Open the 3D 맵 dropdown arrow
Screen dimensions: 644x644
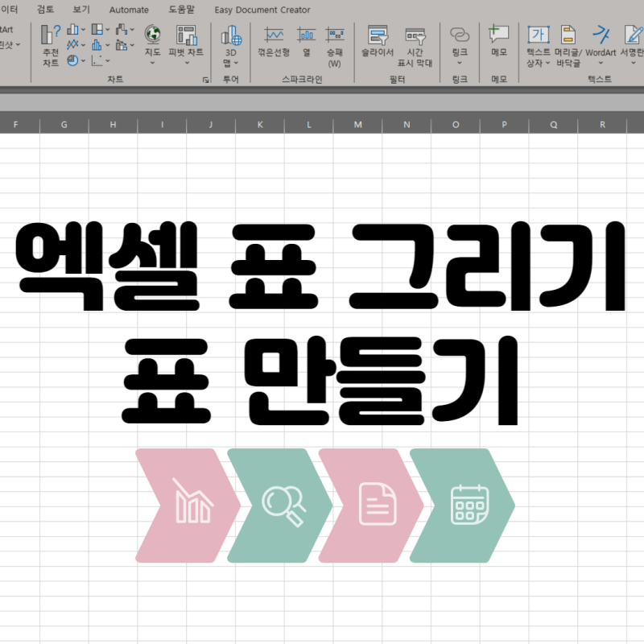236,63
